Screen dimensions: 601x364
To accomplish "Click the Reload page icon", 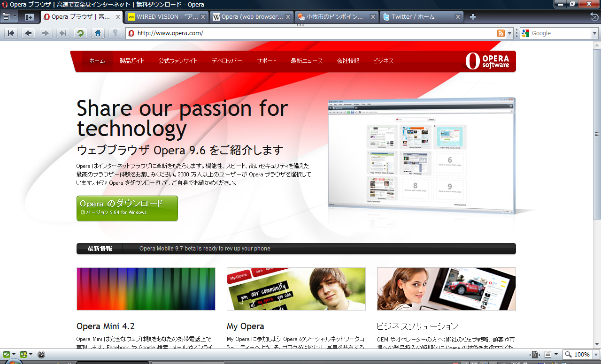I will pos(81,33).
